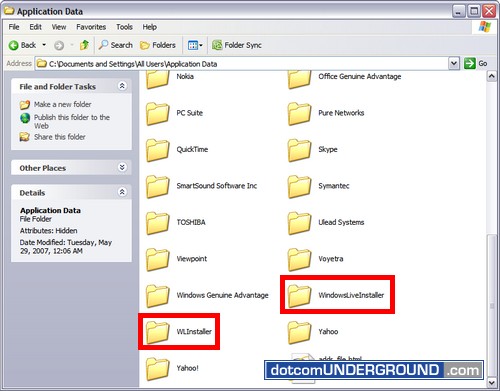Open the Back history dropdown arrow
Viewport: 500px width, 391px height.
click(44, 45)
